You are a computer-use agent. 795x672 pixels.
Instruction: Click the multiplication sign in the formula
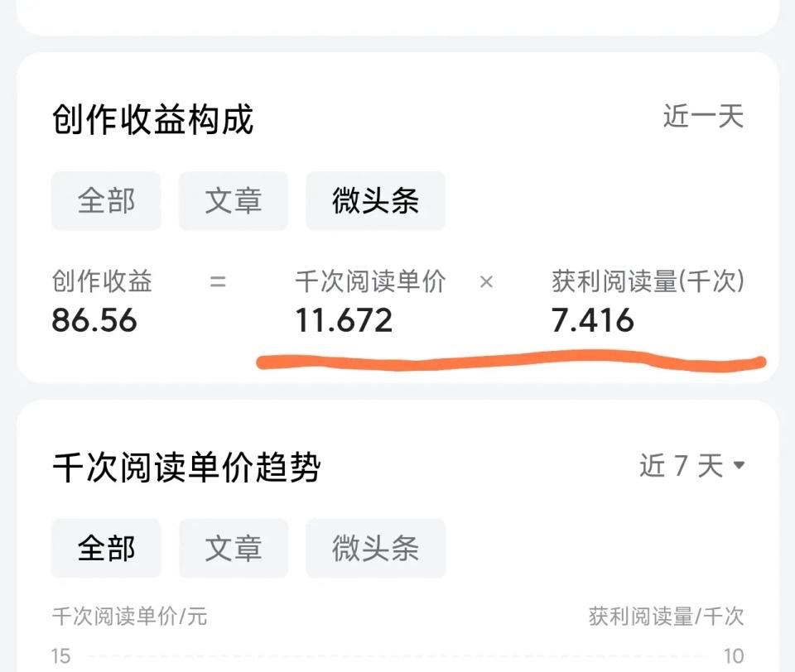[486, 283]
